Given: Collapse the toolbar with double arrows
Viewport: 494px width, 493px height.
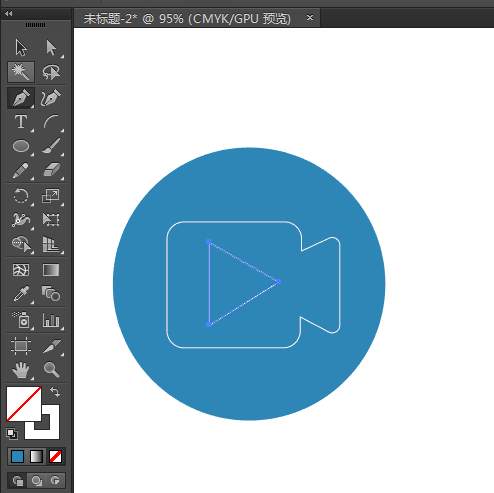Looking at the screenshot, I should pos(9,14).
